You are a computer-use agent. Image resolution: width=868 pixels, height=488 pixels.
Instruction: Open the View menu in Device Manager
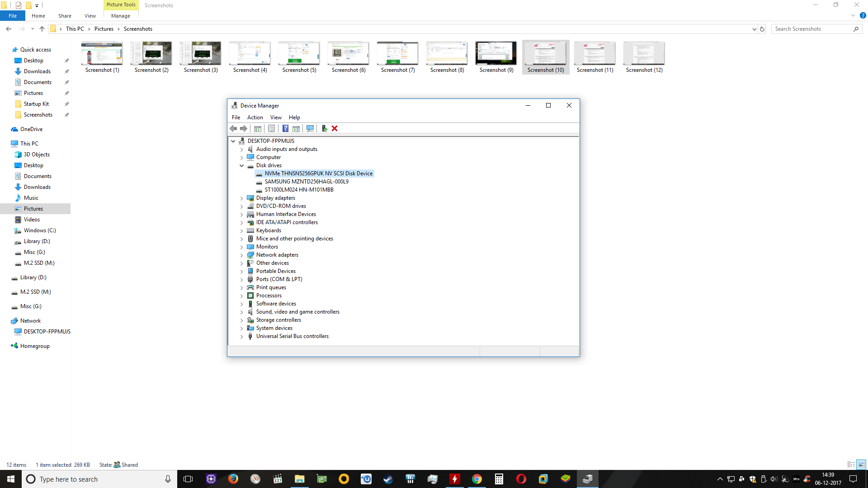click(275, 117)
